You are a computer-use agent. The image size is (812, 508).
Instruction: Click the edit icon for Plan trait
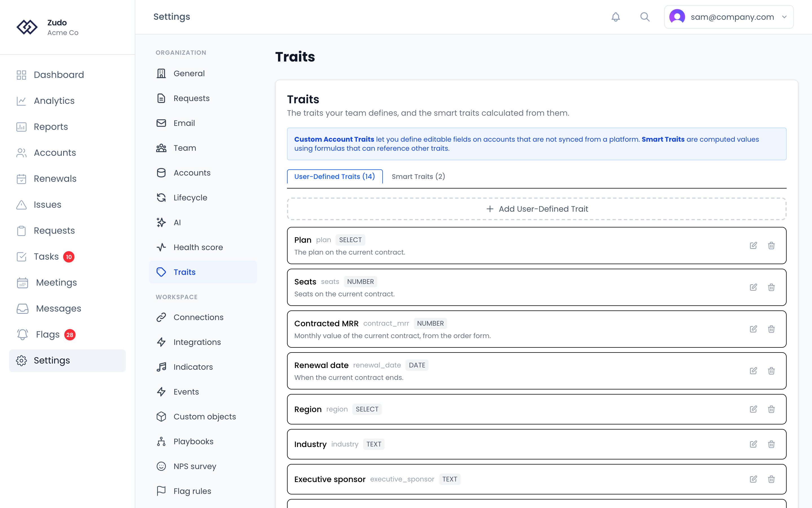pyautogui.click(x=753, y=246)
